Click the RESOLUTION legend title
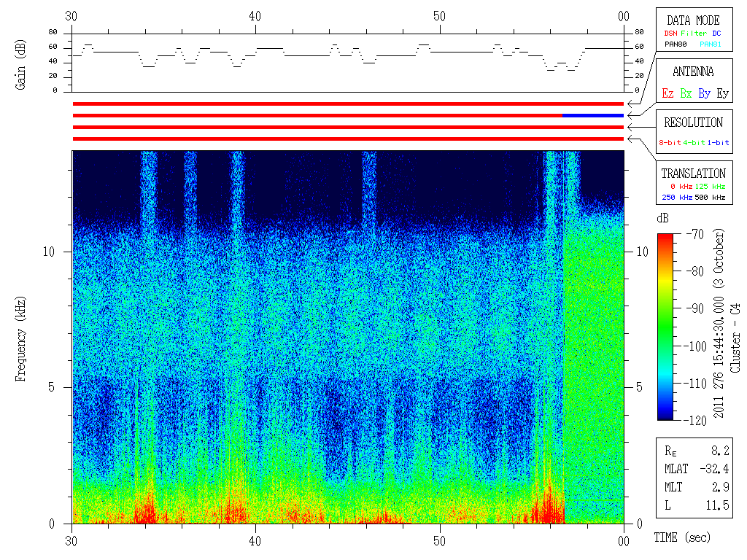The height and width of the screenshot is (560, 747). click(693, 122)
